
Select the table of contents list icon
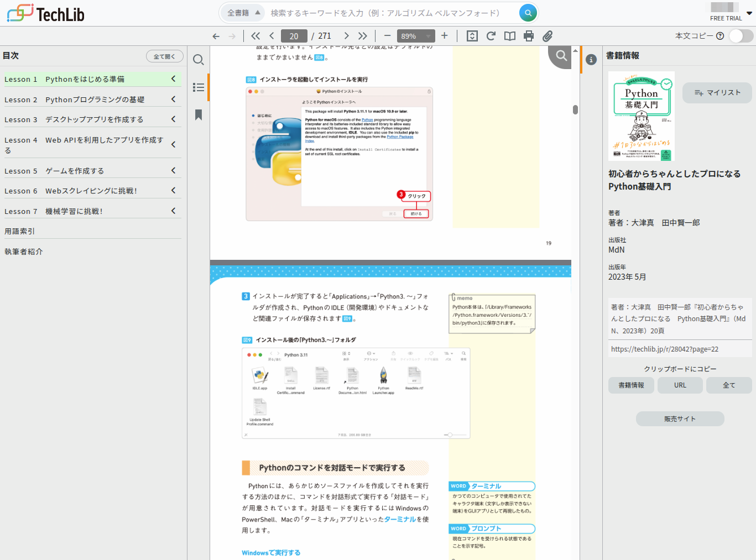[x=199, y=87]
